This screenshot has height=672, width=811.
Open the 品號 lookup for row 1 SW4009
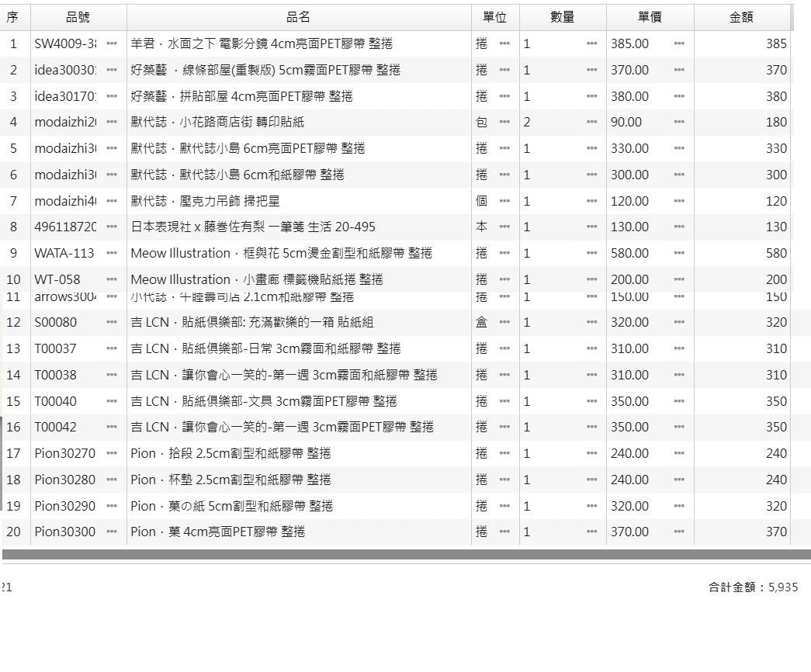[110, 43]
